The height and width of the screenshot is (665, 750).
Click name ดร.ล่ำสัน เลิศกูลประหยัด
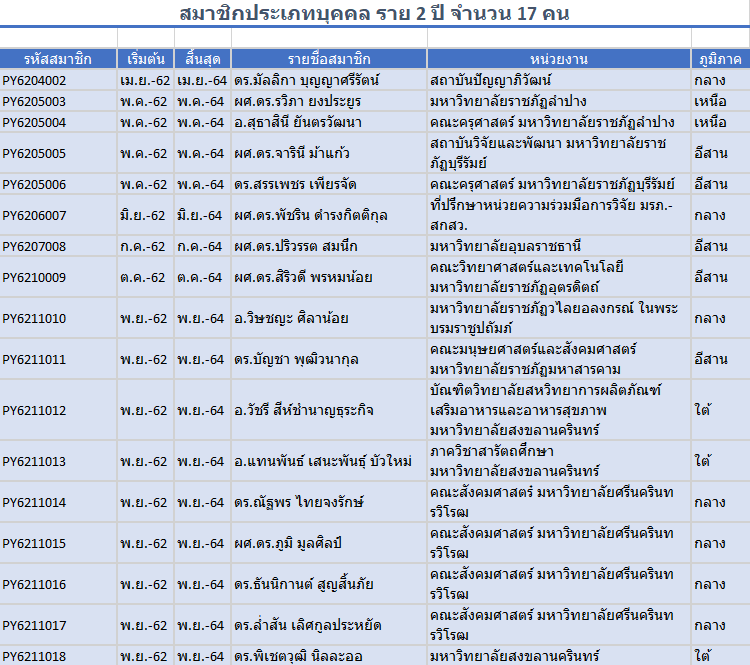(308, 625)
